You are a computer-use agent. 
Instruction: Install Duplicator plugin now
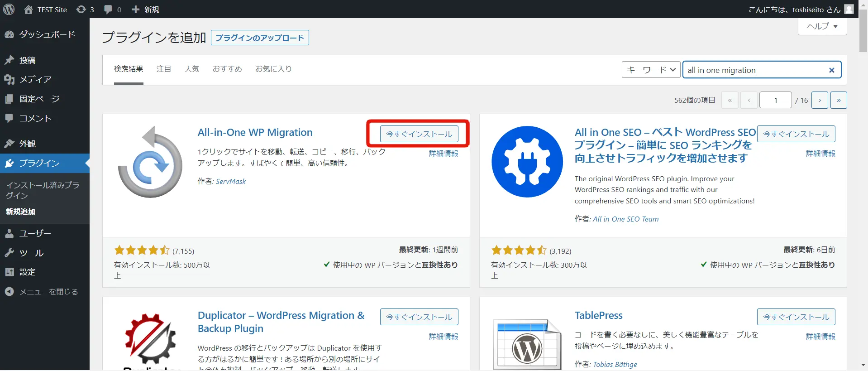point(419,317)
